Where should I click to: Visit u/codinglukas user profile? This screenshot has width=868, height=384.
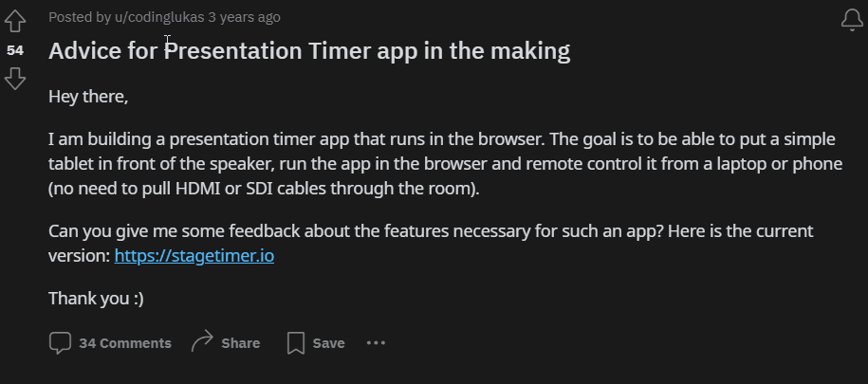(x=159, y=17)
